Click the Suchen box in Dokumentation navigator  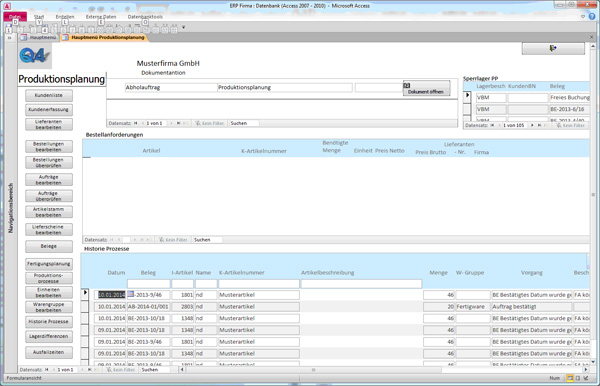point(244,123)
